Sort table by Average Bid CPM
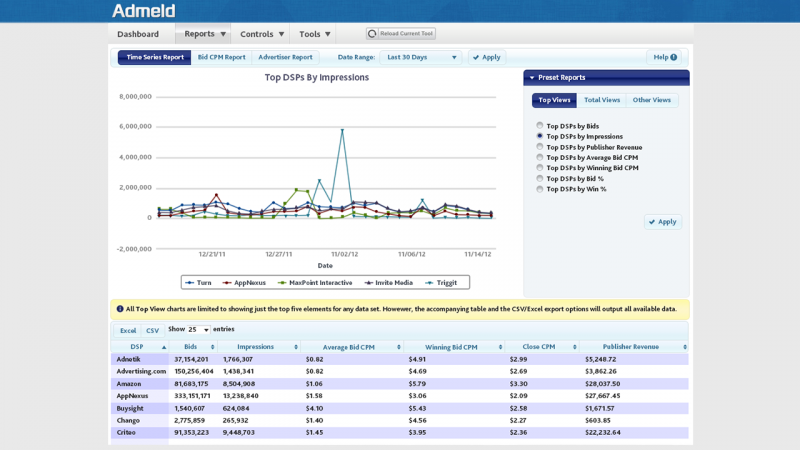This screenshot has width=800, height=450. (x=352, y=347)
